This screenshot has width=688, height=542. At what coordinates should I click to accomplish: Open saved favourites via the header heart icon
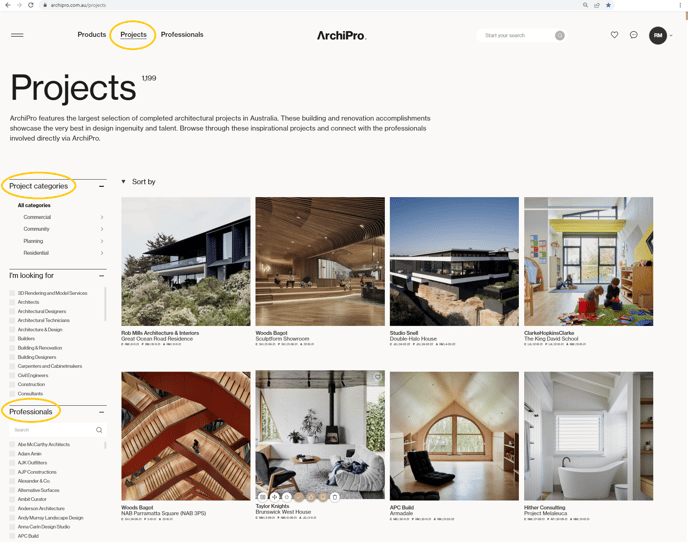click(614, 35)
